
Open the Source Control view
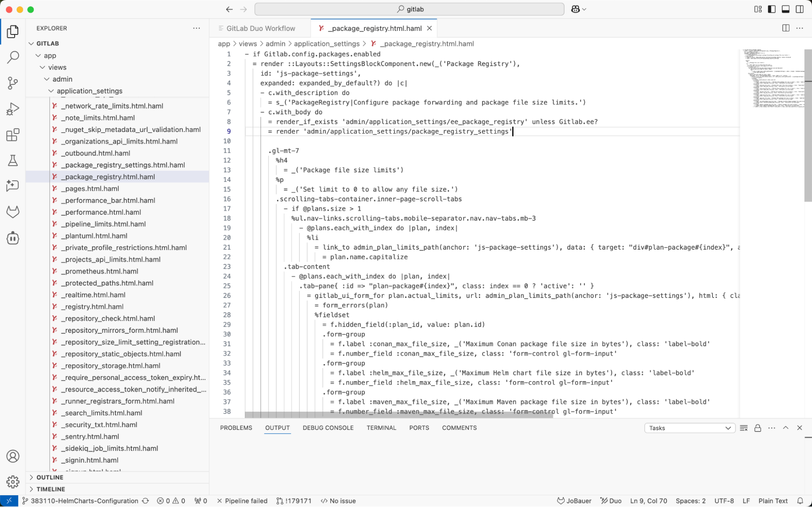(13, 83)
